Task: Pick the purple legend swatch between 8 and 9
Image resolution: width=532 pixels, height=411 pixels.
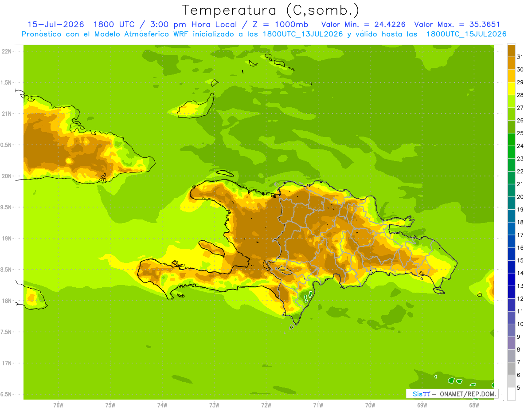Action: point(511,343)
